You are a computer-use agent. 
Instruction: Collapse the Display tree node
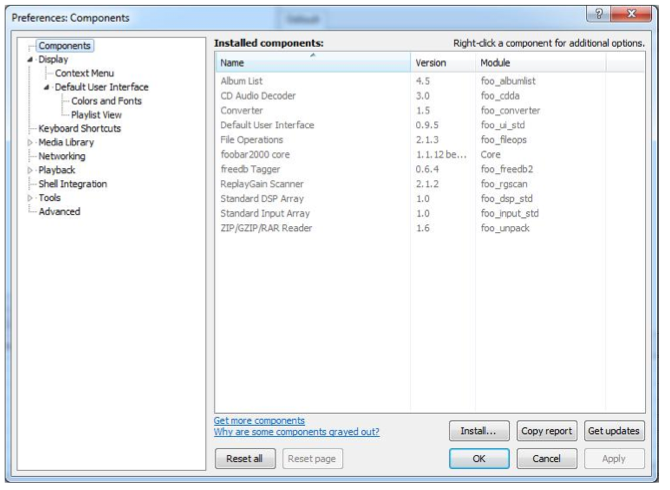click(x=30, y=60)
